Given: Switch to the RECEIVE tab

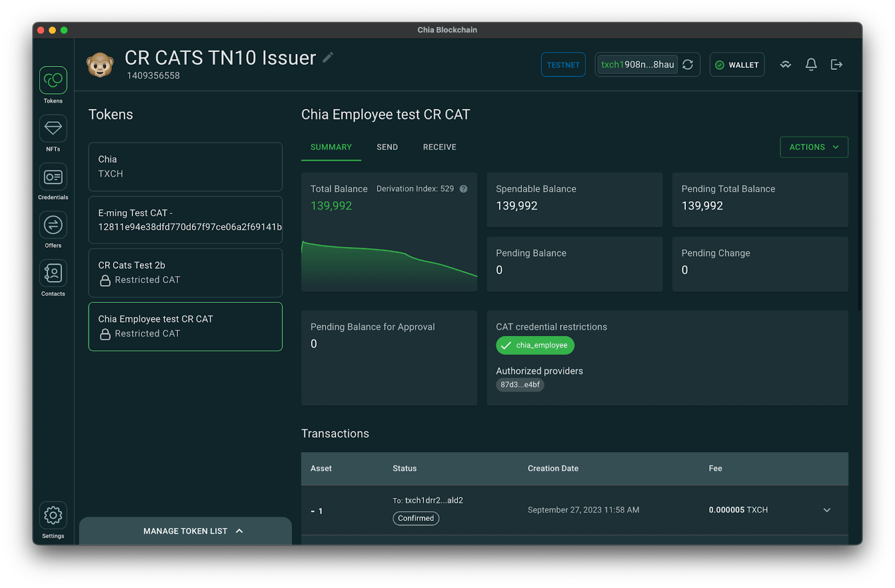Looking at the screenshot, I should tap(439, 147).
